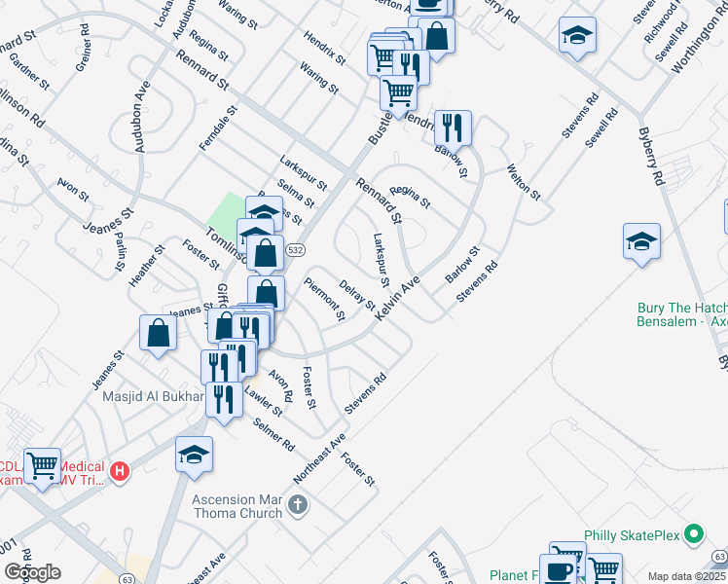The width and height of the screenshot is (728, 584).
Task: Select the shopping cart marker above Hendrix St
Action: coord(398,93)
